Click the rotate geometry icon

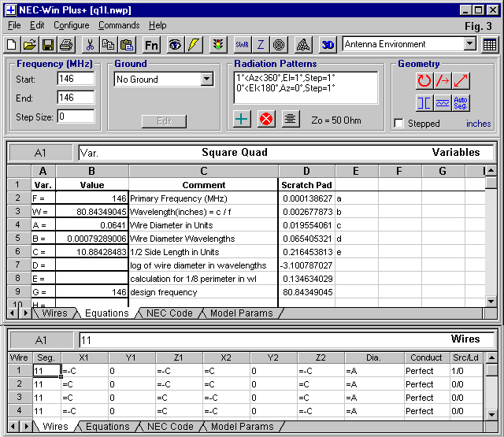point(424,80)
